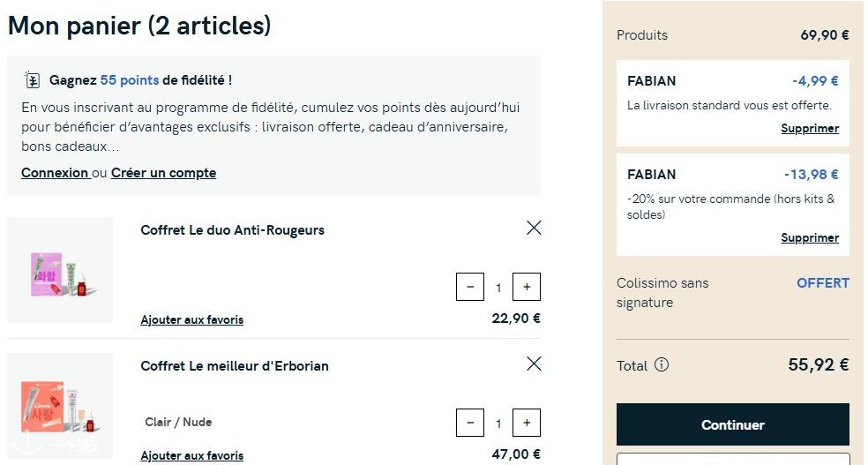Decrease quantity of Coffret Le meilleur d'Erborian
Image resolution: width=868 pixels, height=465 pixels.
pyautogui.click(x=470, y=423)
